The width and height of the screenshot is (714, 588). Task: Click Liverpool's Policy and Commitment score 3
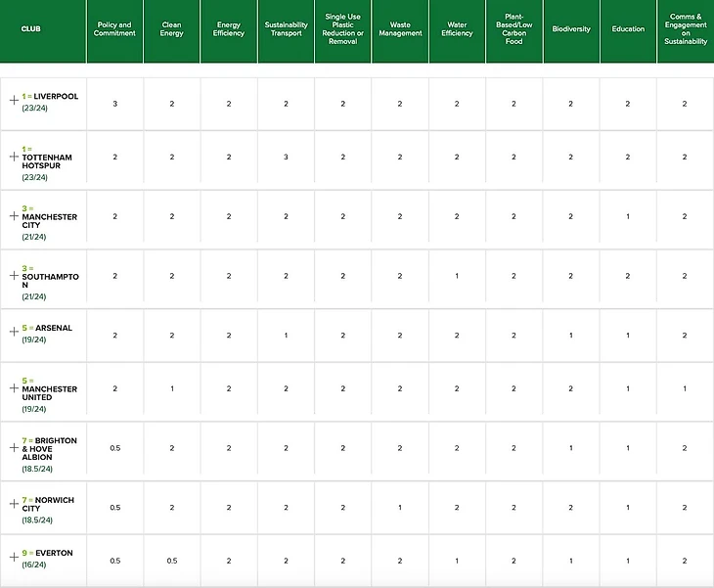[x=114, y=104]
